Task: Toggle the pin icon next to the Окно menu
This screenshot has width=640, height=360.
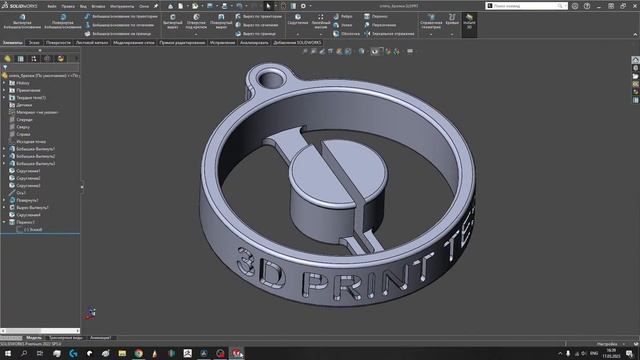Action: [156, 6]
